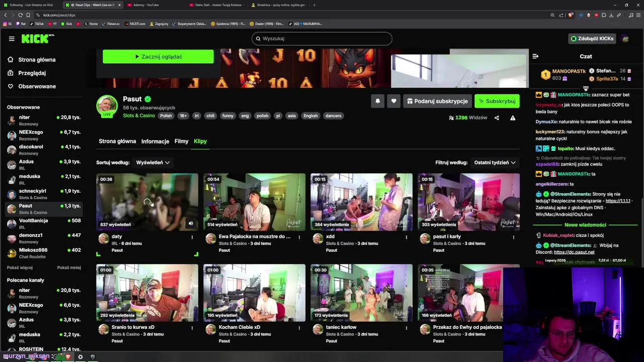The image size is (644, 362).
Task: Expand followed channels with 'Pokaż więcej'
Action: pyautogui.click(x=20, y=267)
